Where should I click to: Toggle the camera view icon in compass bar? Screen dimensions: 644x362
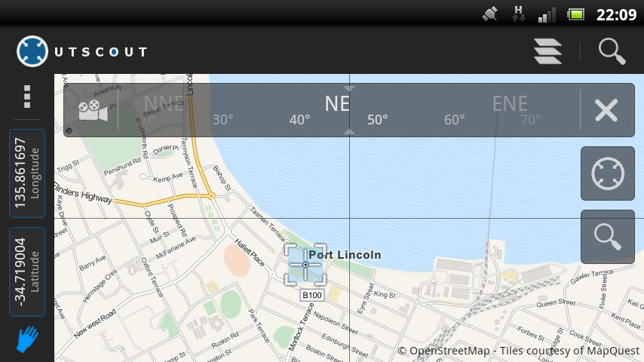pos(93,110)
